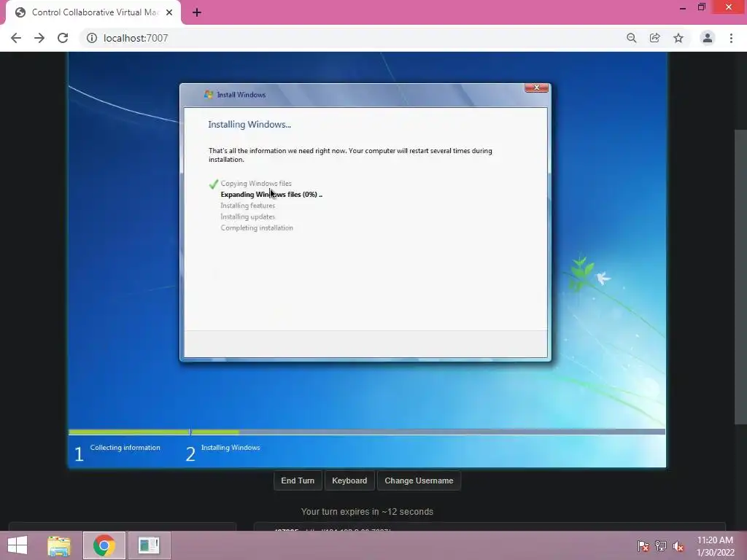
Task: Click the setup progress bar at the bottom
Action: tap(367, 432)
